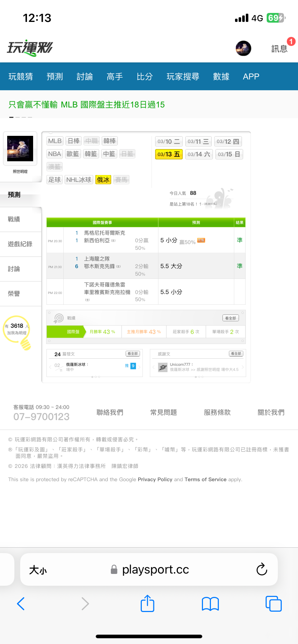
Task: Tap the 玩運彩 site logo
Action: tap(30, 48)
